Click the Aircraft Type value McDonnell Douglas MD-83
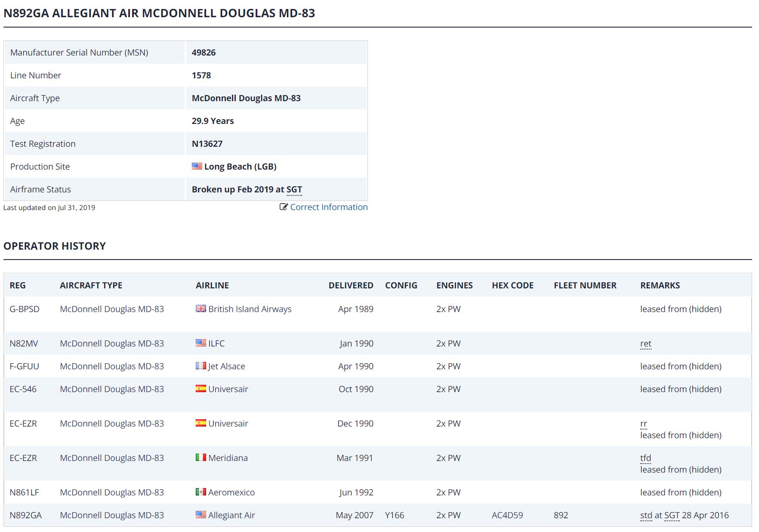The image size is (759, 532). click(246, 98)
